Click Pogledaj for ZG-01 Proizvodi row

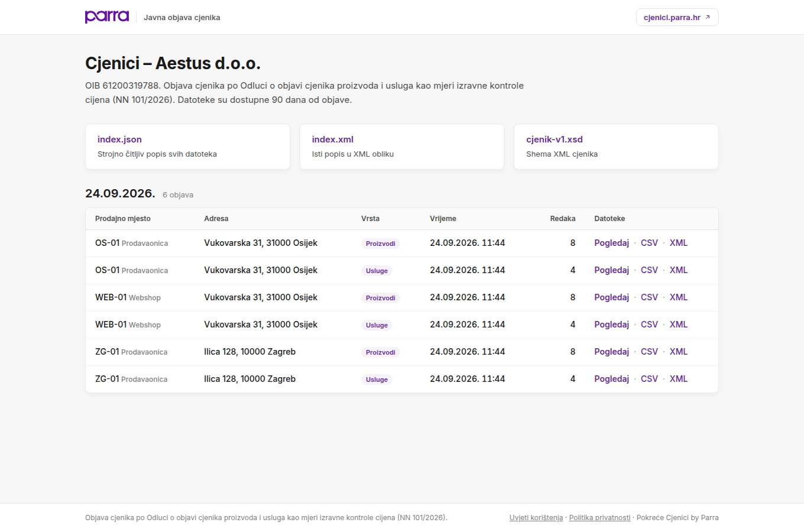point(611,352)
